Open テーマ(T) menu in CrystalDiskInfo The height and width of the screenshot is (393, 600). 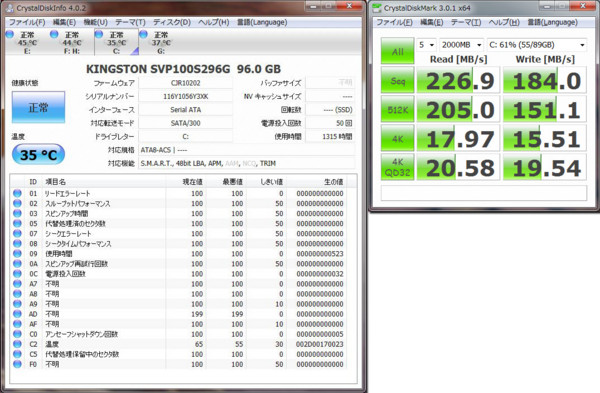click(130, 22)
